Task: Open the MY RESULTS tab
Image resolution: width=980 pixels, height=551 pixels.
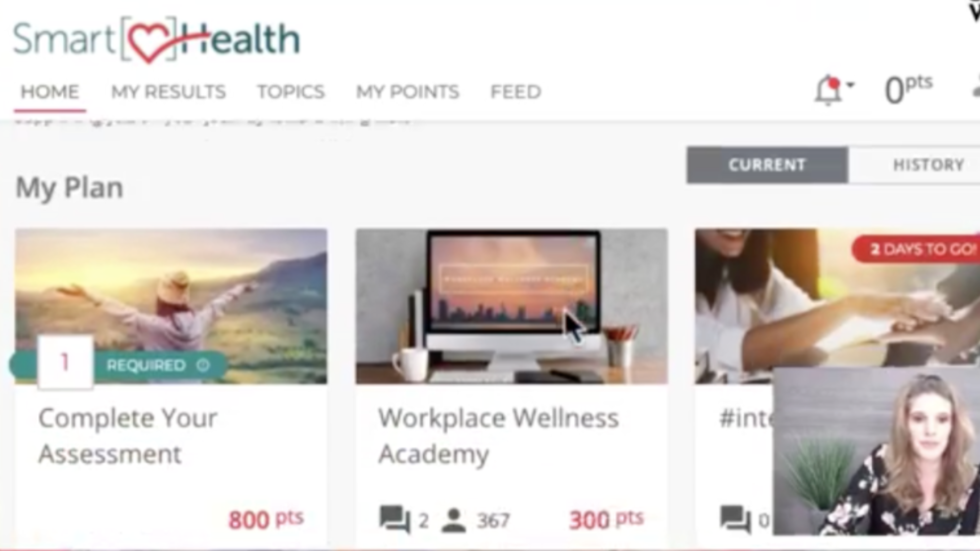Action: pyautogui.click(x=168, y=92)
